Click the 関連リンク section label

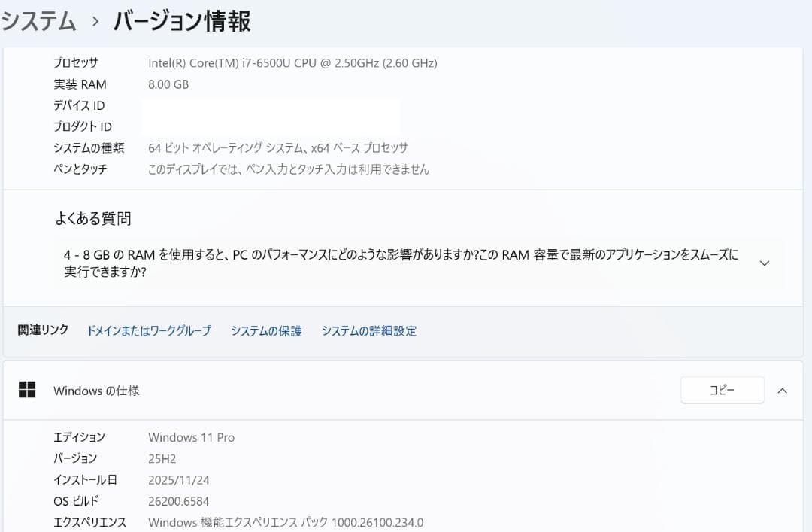[42, 330]
